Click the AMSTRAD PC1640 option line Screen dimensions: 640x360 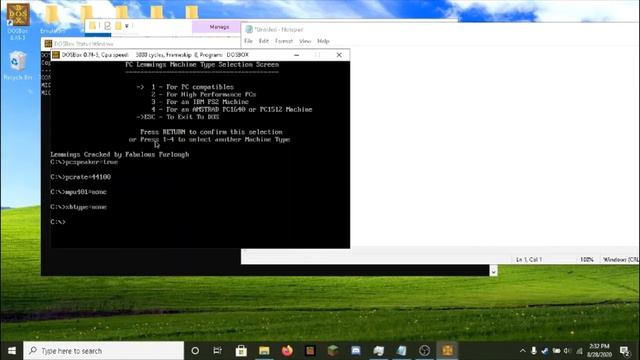(231, 109)
